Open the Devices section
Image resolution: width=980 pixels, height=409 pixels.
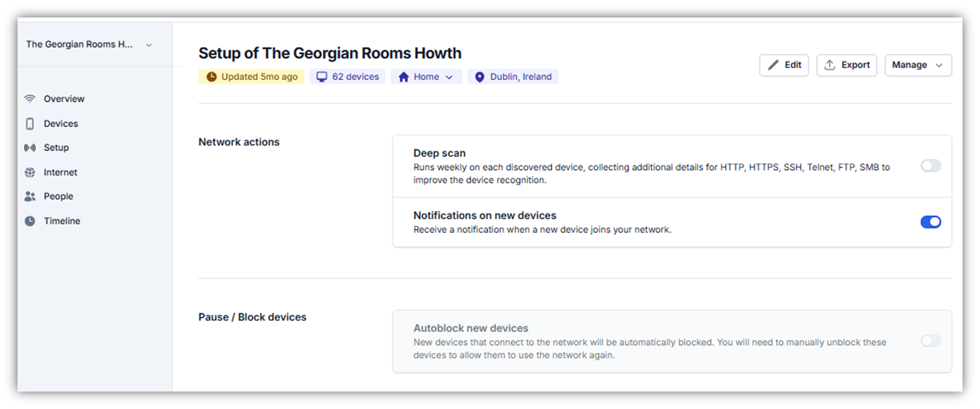[61, 123]
